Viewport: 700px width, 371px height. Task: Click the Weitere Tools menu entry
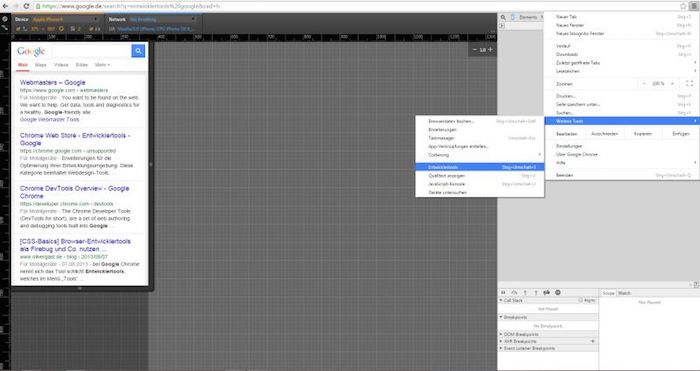click(x=621, y=121)
